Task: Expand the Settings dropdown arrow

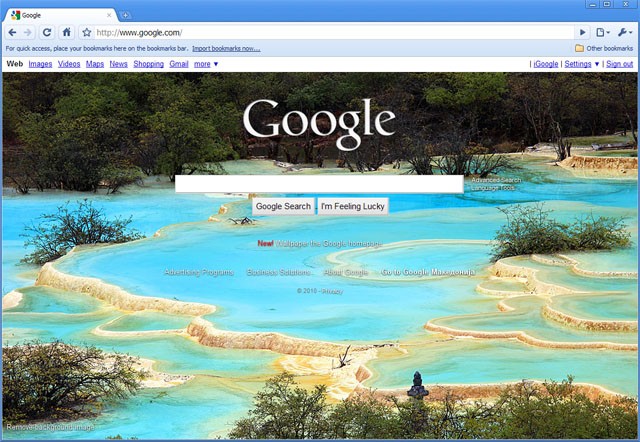Action: point(597,64)
